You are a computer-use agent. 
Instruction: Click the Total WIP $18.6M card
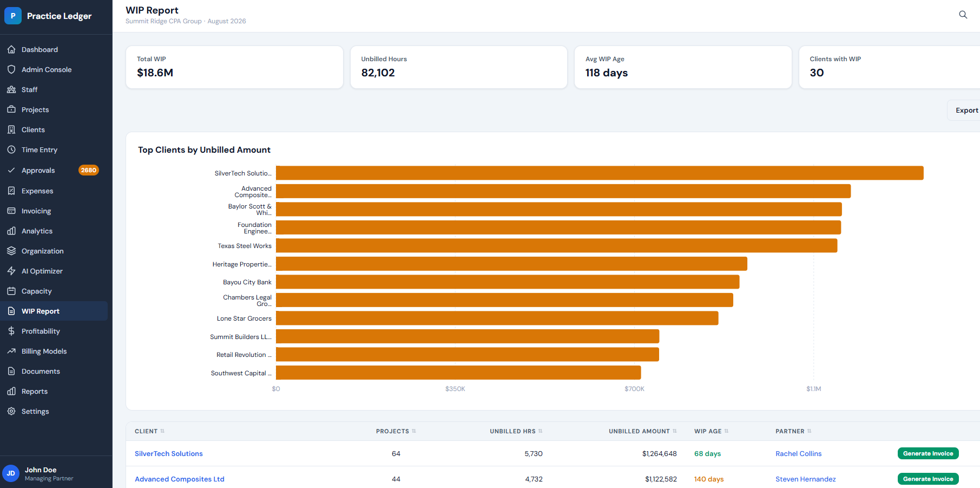tap(234, 67)
